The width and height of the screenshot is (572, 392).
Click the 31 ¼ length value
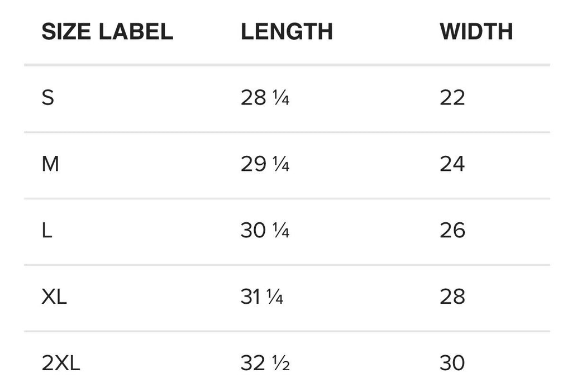point(261,297)
